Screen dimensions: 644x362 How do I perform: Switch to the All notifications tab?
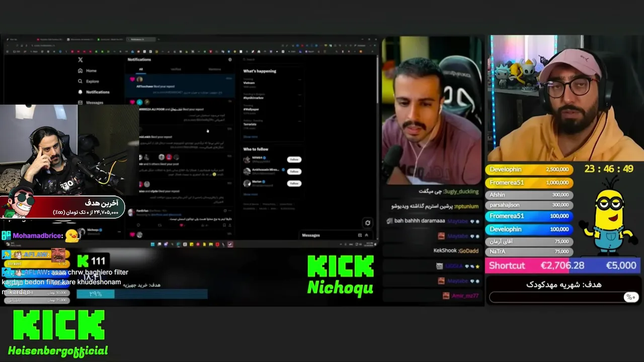click(x=141, y=69)
